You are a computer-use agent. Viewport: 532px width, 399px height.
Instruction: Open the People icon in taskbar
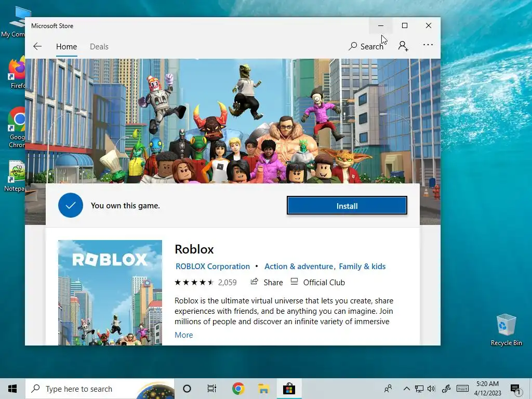click(x=388, y=389)
